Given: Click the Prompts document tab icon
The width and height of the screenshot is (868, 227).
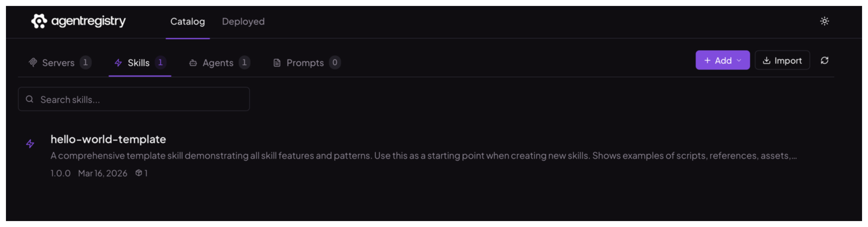Looking at the screenshot, I should [277, 63].
